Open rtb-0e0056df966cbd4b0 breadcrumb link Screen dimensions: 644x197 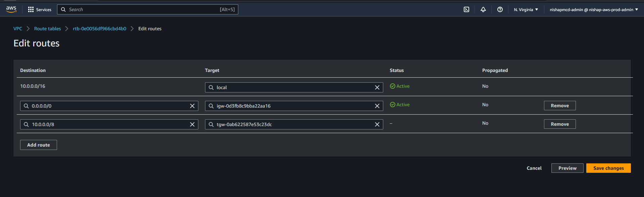click(99, 29)
